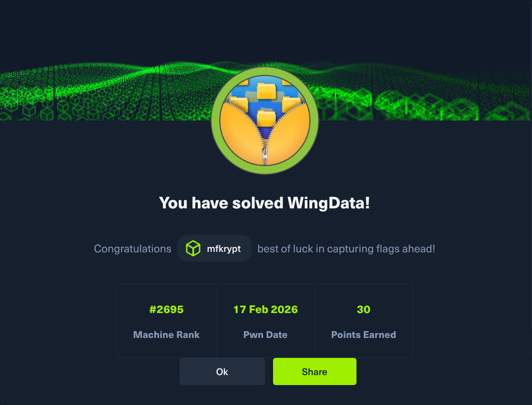Click the 30 points value
Image resolution: width=532 pixels, height=405 pixels.
(x=363, y=309)
